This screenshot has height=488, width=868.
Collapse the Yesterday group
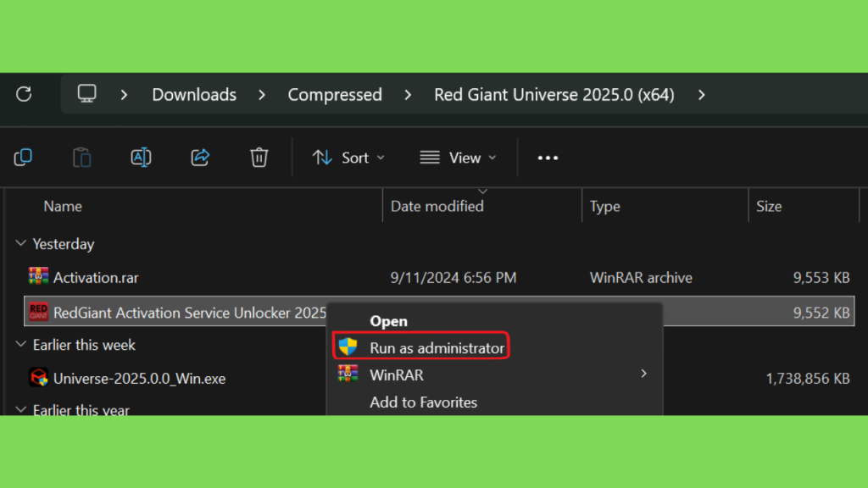21,243
